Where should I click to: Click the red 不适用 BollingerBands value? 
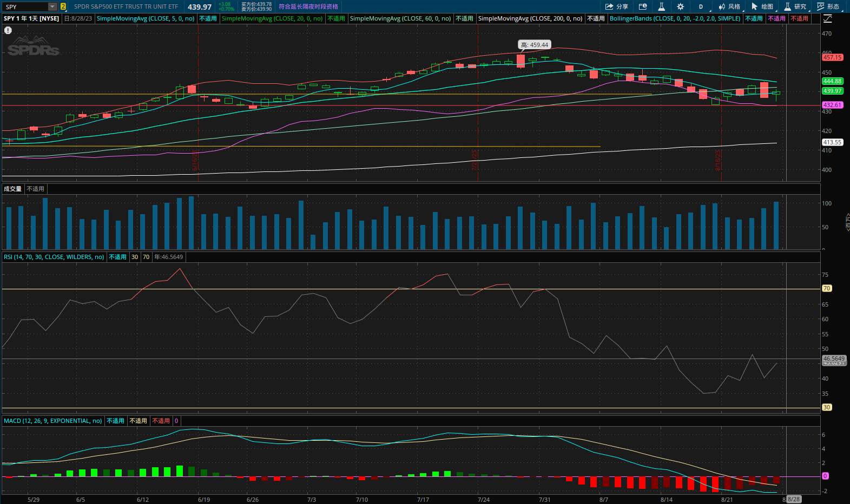pyautogui.click(x=799, y=18)
